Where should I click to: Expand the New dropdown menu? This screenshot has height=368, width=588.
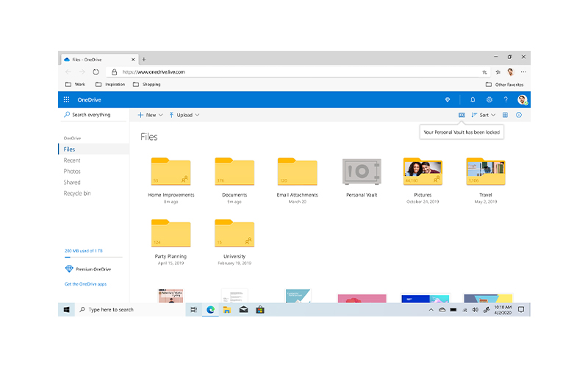(x=150, y=115)
